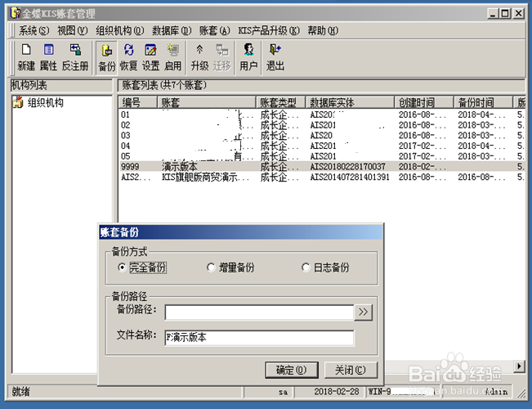Click the 文件名称 field containing F演示版本
Image resolution: width=532 pixels, height=409 pixels.
[259, 338]
